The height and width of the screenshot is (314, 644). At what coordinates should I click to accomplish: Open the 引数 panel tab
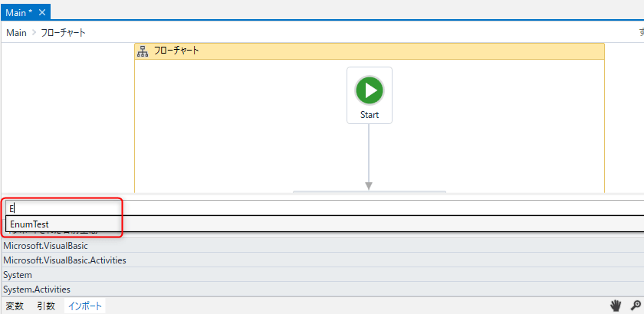[x=46, y=306]
